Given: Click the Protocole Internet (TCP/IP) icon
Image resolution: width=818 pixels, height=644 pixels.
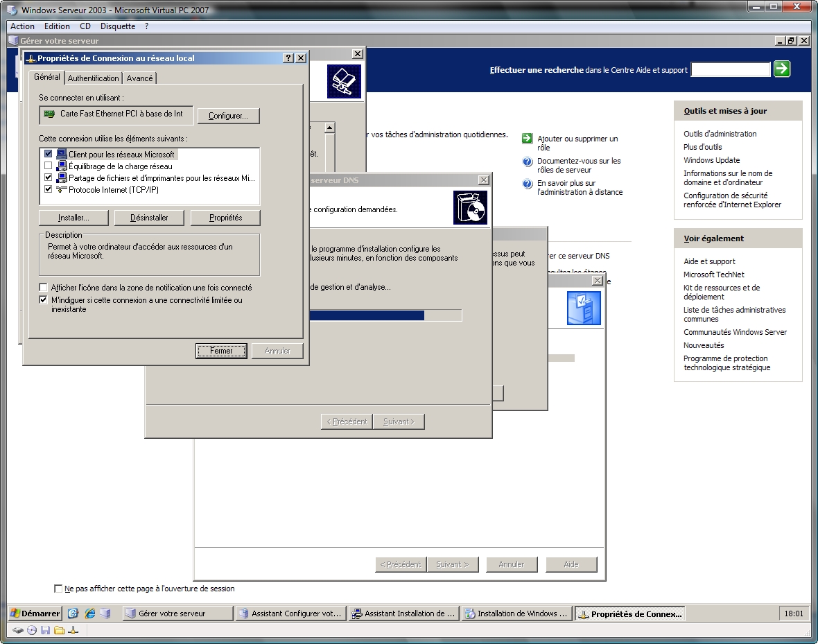Looking at the screenshot, I should point(62,189).
